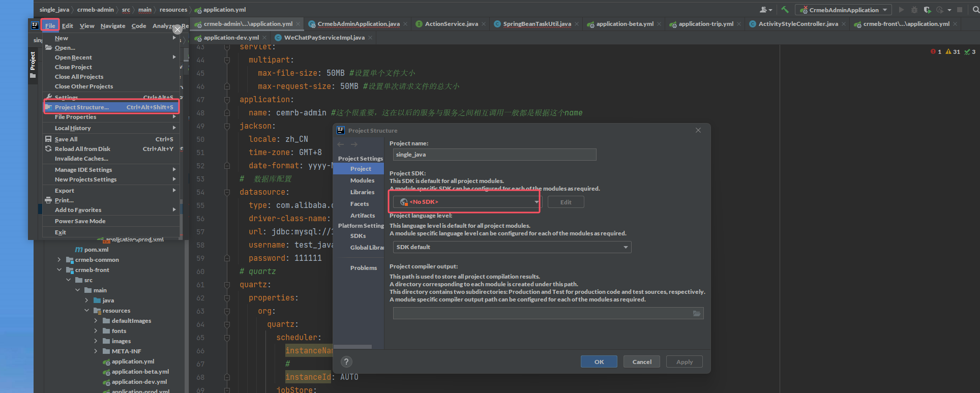Start debugging with the bug icon
Image resolution: width=980 pixels, height=393 pixels.
tap(914, 10)
